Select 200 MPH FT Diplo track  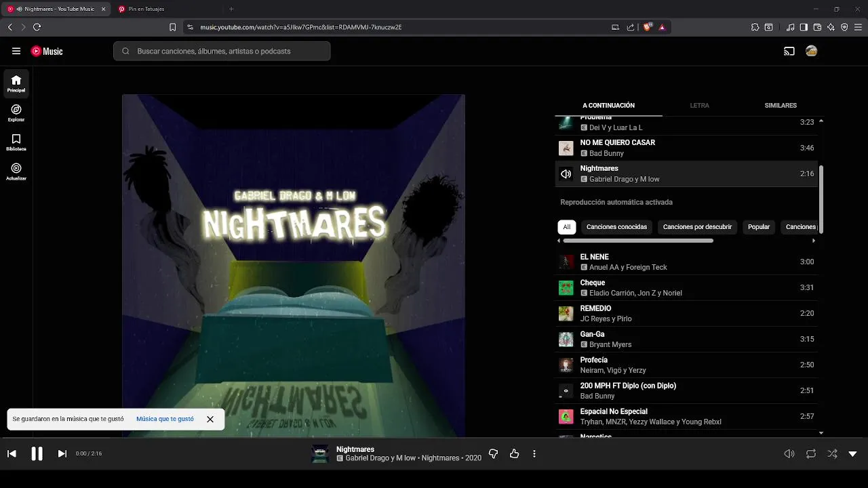click(686, 390)
